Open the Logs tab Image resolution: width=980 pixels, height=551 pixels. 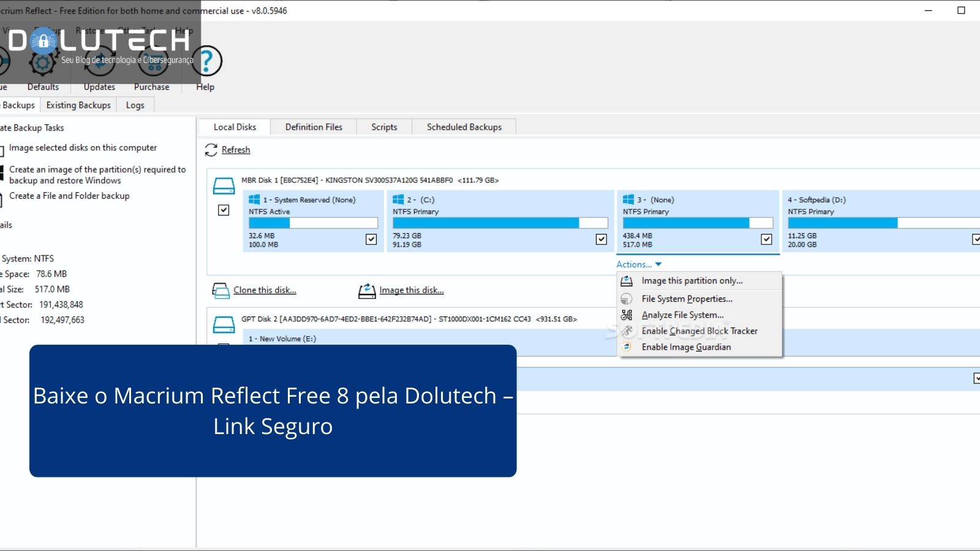pos(135,105)
